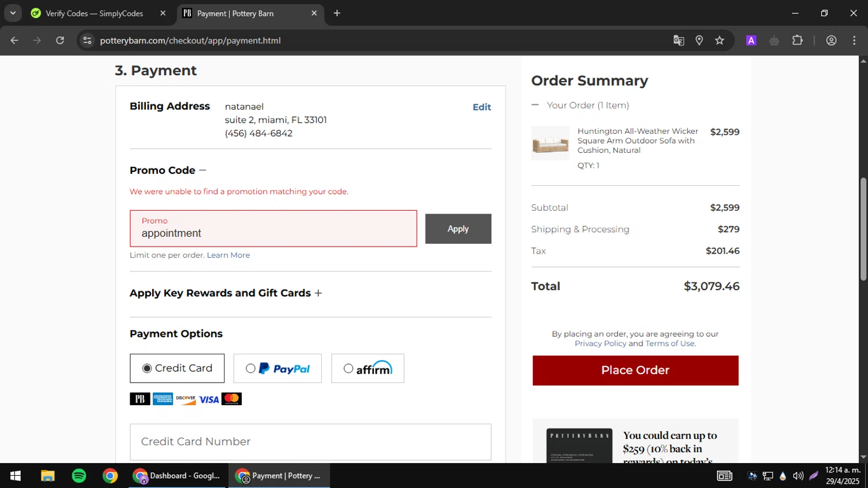868x488 pixels.
Task: Click the Mastercard logo
Action: 231,399
